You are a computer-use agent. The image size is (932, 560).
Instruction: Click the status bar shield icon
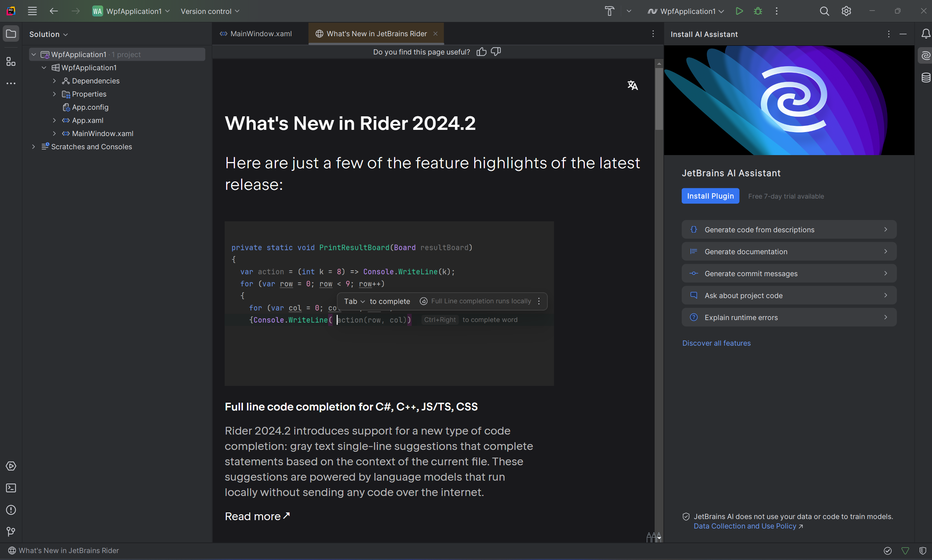pos(922,550)
